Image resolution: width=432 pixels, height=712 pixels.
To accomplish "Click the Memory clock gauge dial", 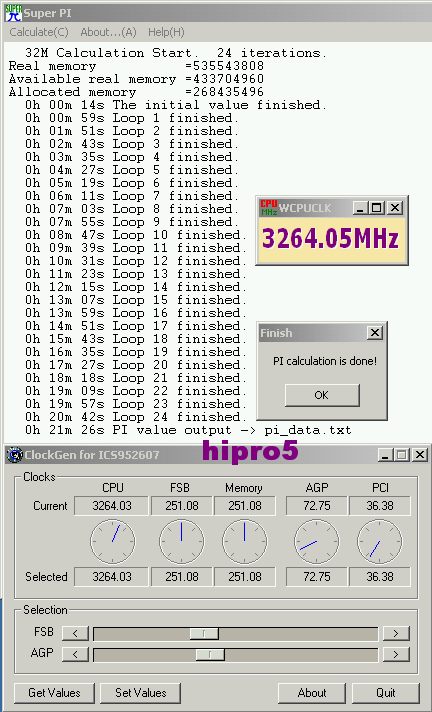I will (x=245, y=542).
